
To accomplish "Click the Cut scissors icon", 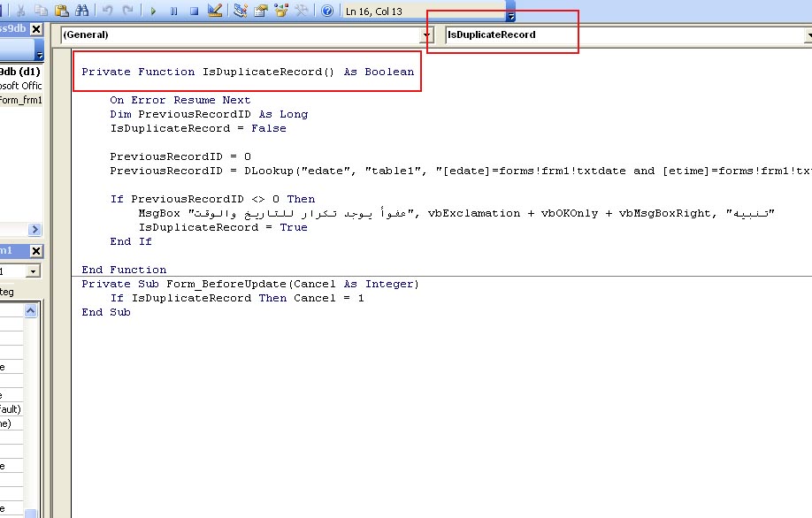I will pos(20,11).
